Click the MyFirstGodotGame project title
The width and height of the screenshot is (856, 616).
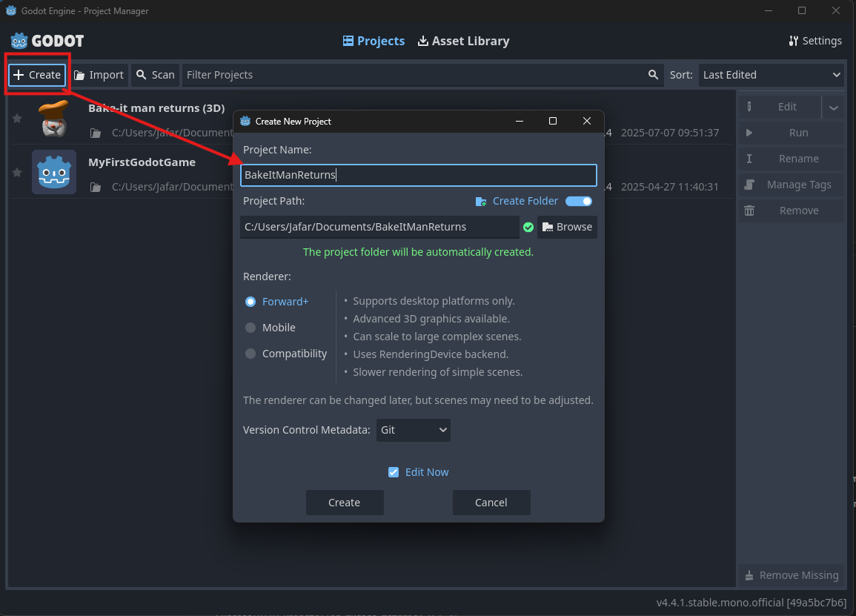coord(142,162)
